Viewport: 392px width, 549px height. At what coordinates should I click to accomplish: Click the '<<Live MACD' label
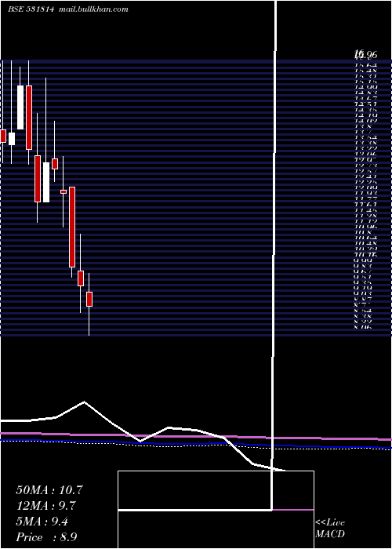pos(330,529)
